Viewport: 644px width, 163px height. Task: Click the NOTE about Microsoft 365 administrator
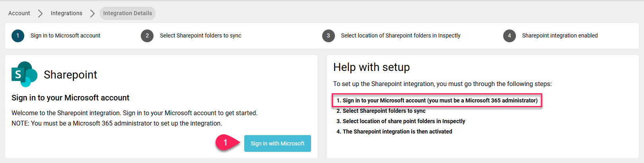[117, 124]
